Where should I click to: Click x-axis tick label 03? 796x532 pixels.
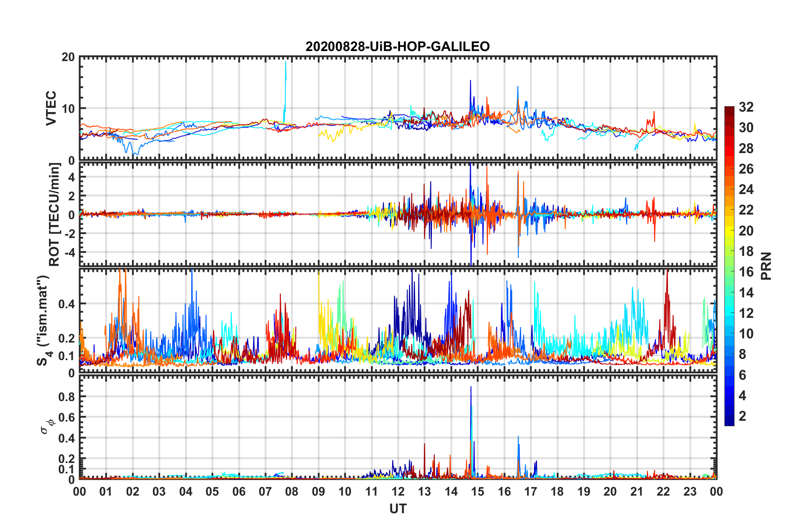coord(159,491)
